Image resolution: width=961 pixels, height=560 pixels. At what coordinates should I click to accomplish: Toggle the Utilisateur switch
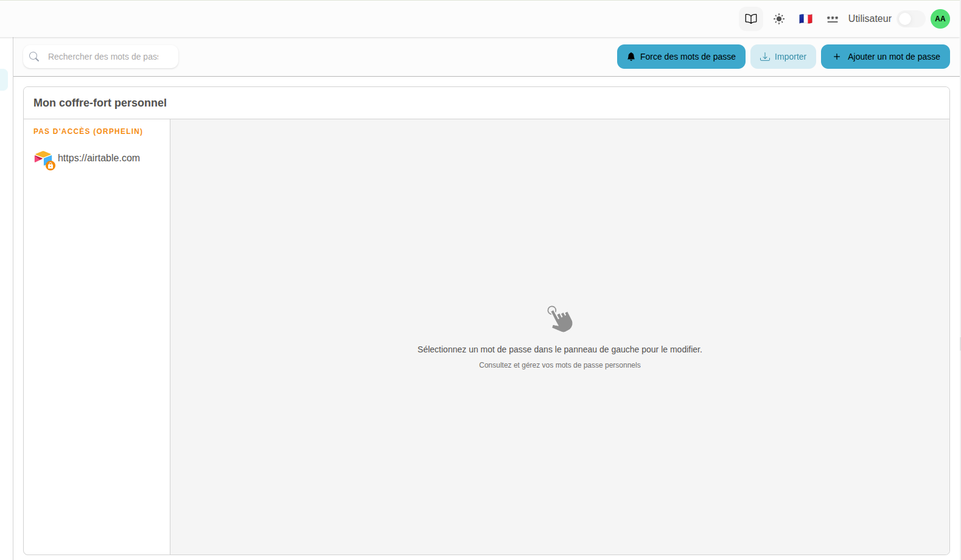pos(910,19)
